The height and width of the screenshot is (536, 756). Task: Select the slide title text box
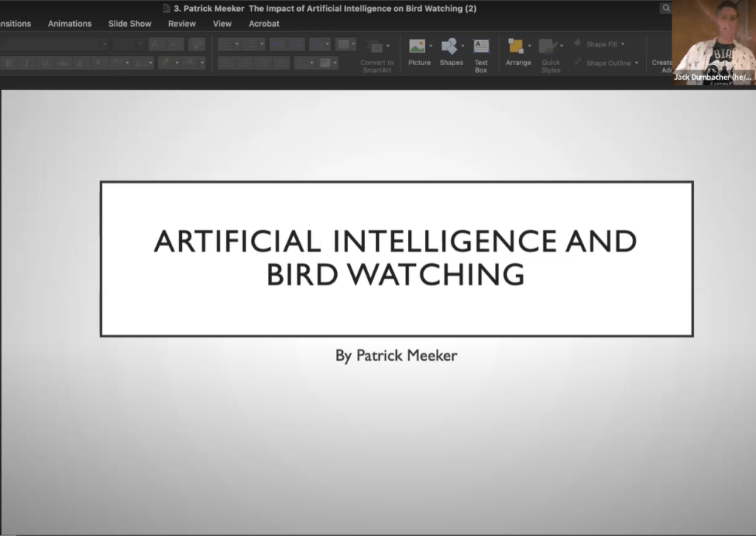click(x=396, y=258)
